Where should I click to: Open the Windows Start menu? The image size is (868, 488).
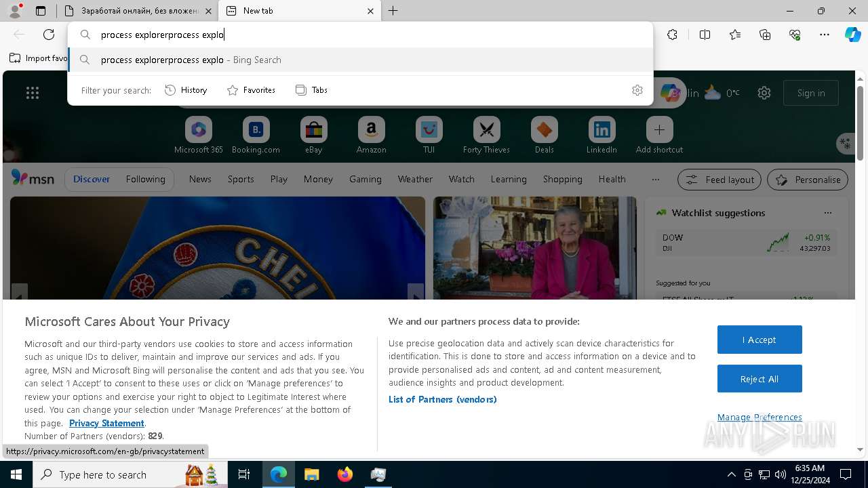[16, 474]
